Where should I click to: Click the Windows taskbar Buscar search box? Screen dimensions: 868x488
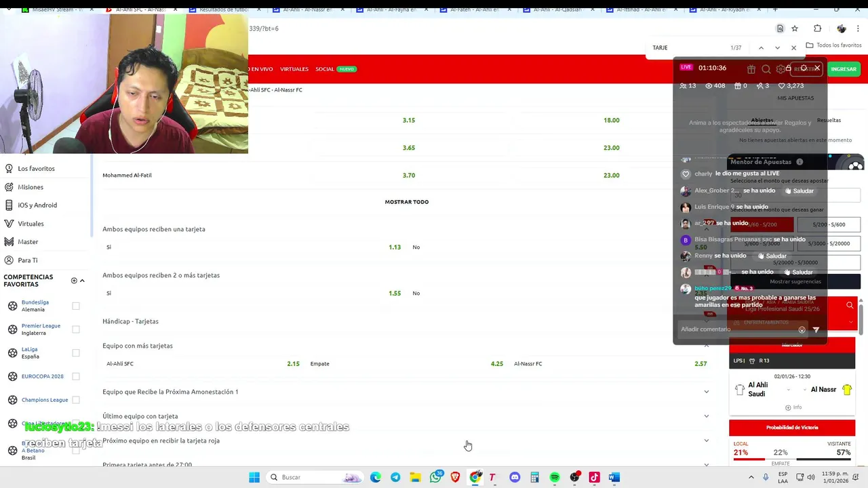click(314, 477)
